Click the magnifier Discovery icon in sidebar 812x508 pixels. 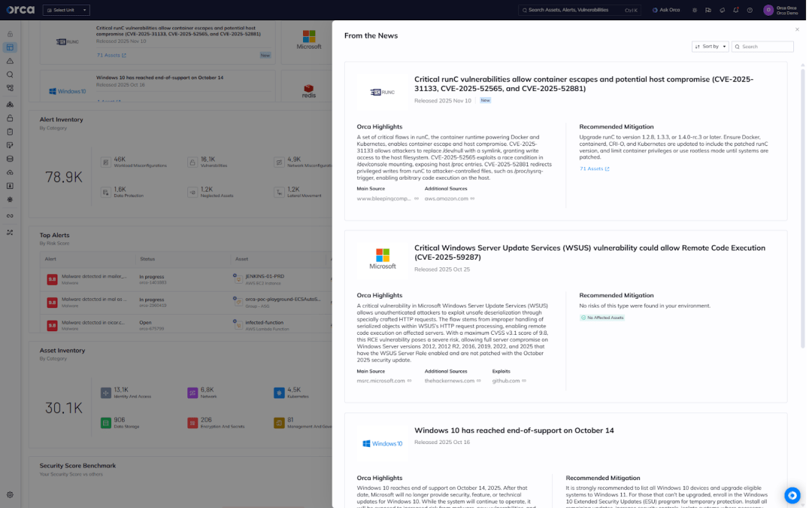10,75
